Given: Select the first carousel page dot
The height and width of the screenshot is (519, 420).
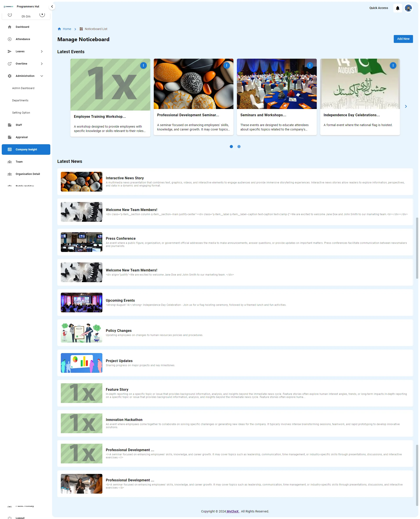Looking at the screenshot, I should tap(231, 146).
